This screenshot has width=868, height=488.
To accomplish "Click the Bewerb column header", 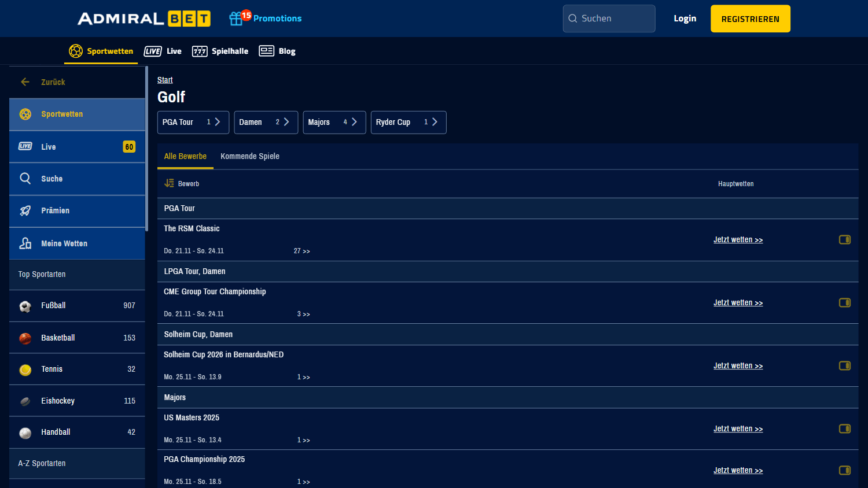I will (x=189, y=184).
